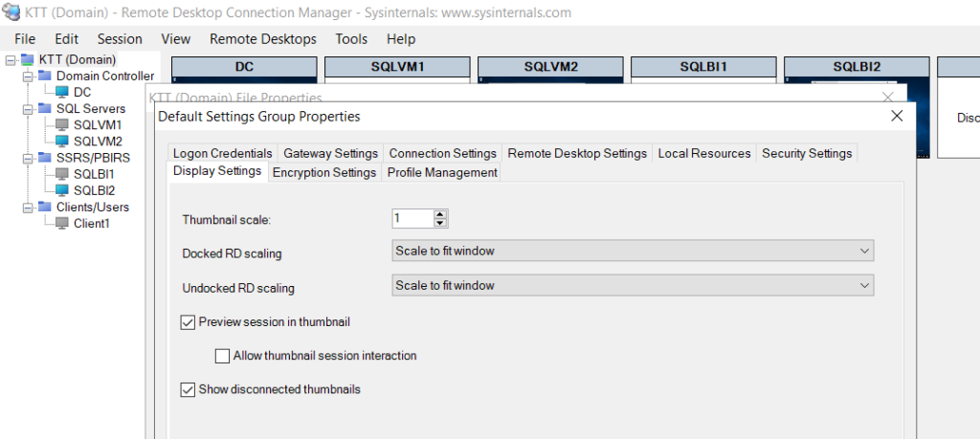This screenshot has height=439, width=980.
Task: Click the SQLBI1 server monitor icon
Action: (x=62, y=174)
